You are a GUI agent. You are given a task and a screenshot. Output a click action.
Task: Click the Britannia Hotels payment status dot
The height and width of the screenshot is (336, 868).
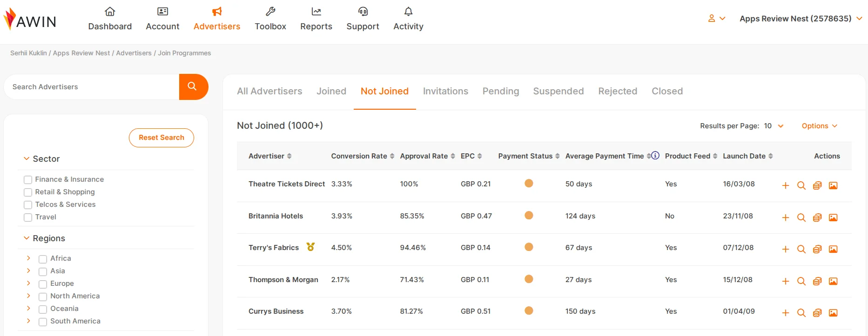click(x=529, y=215)
